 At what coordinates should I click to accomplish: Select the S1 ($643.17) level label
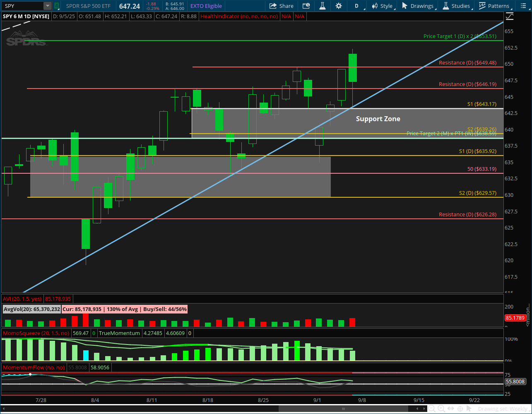point(482,104)
